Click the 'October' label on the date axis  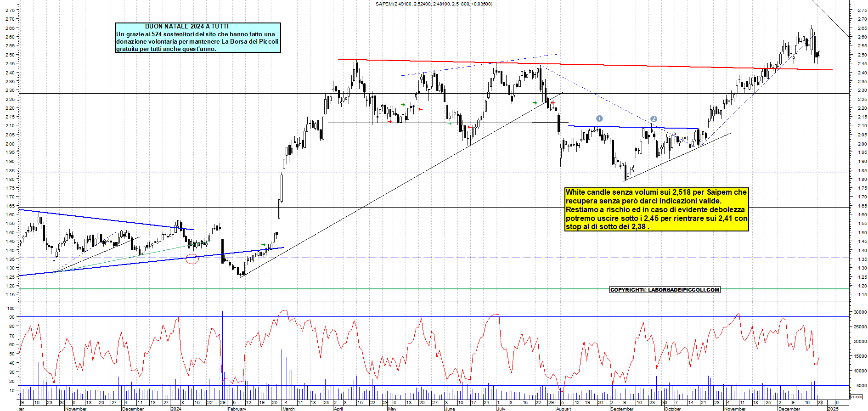click(673, 409)
